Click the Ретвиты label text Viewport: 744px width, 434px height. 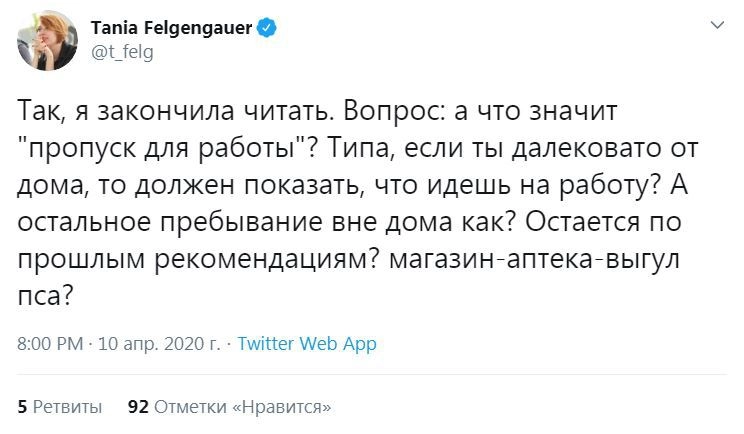[x=68, y=407]
